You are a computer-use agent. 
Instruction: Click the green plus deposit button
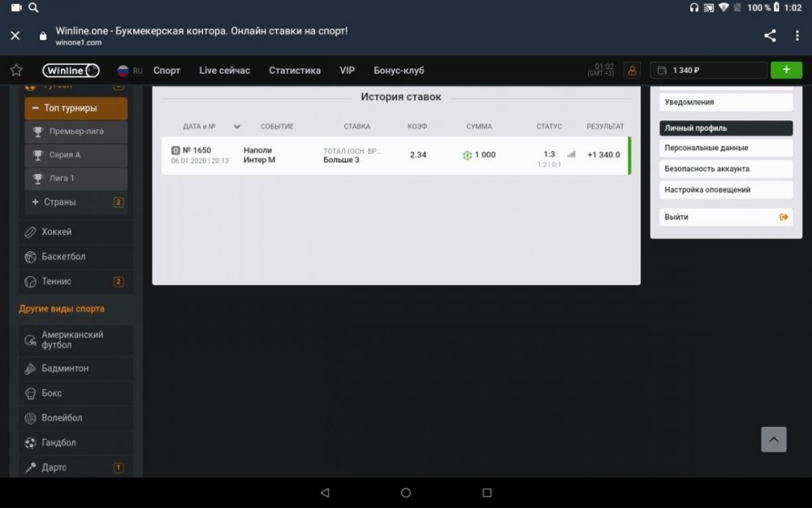tap(785, 70)
